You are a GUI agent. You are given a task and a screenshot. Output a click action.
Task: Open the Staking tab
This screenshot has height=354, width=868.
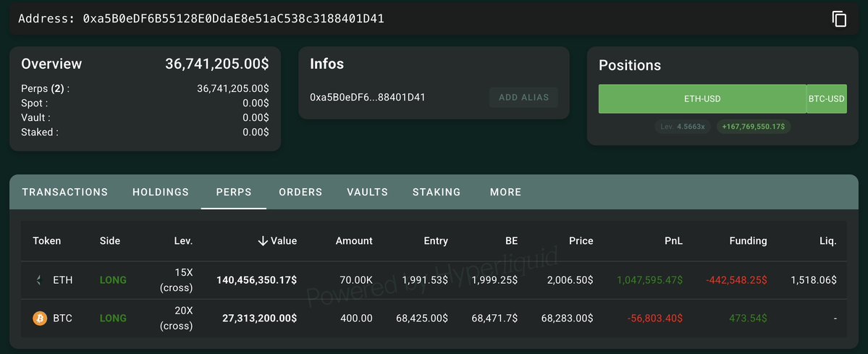(x=437, y=192)
